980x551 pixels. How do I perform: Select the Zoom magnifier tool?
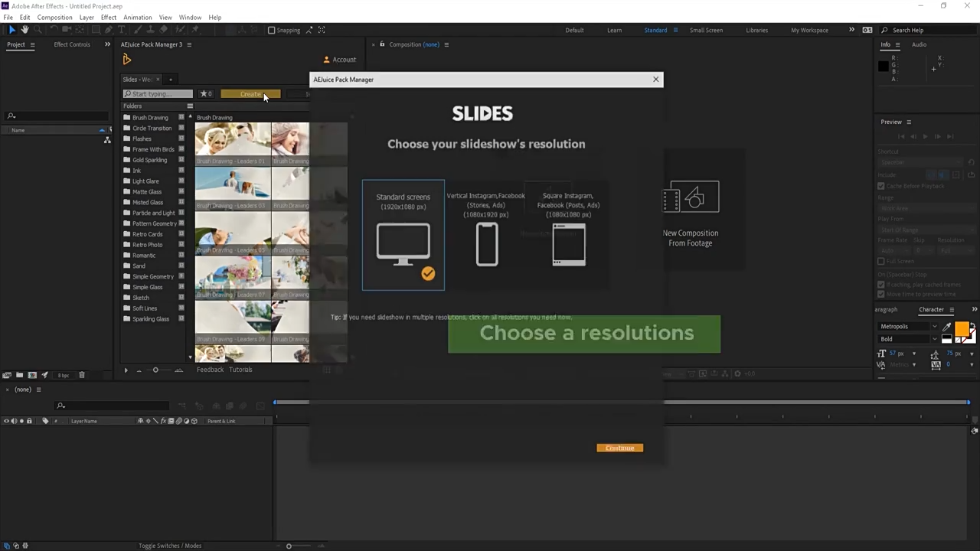(x=38, y=30)
